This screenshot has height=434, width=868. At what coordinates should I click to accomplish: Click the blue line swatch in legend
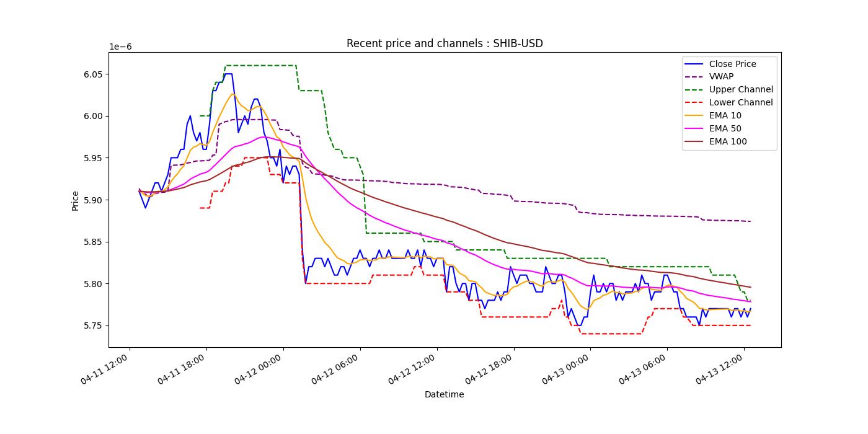(693, 64)
